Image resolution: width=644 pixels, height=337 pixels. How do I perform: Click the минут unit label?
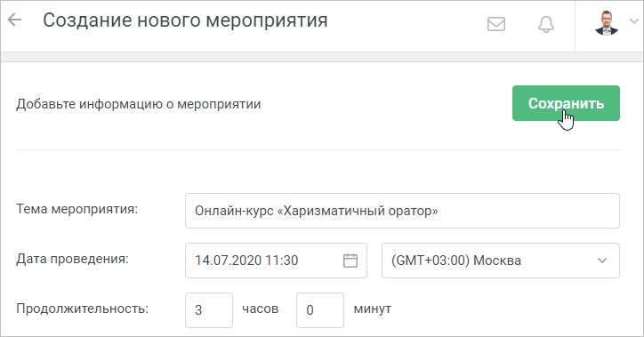click(372, 309)
